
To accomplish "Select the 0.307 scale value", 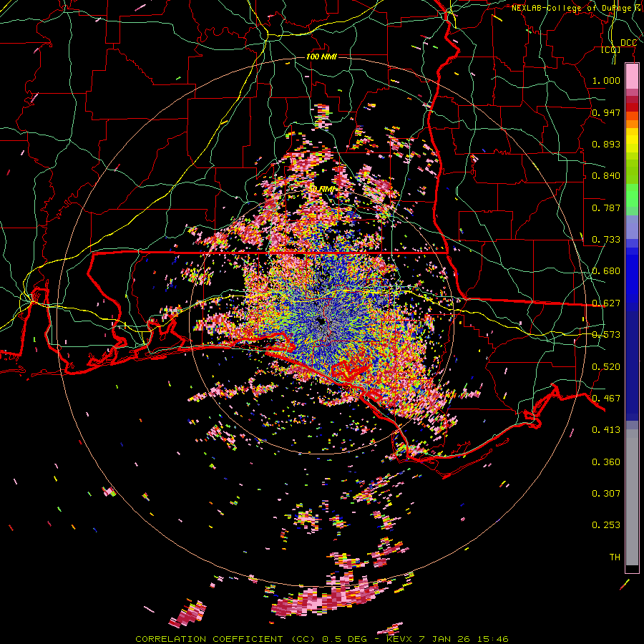I will (x=606, y=494).
